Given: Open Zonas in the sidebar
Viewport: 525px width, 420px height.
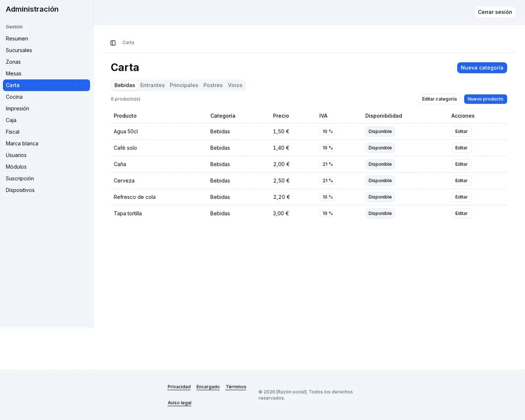Looking at the screenshot, I should pyautogui.click(x=46, y=62).
